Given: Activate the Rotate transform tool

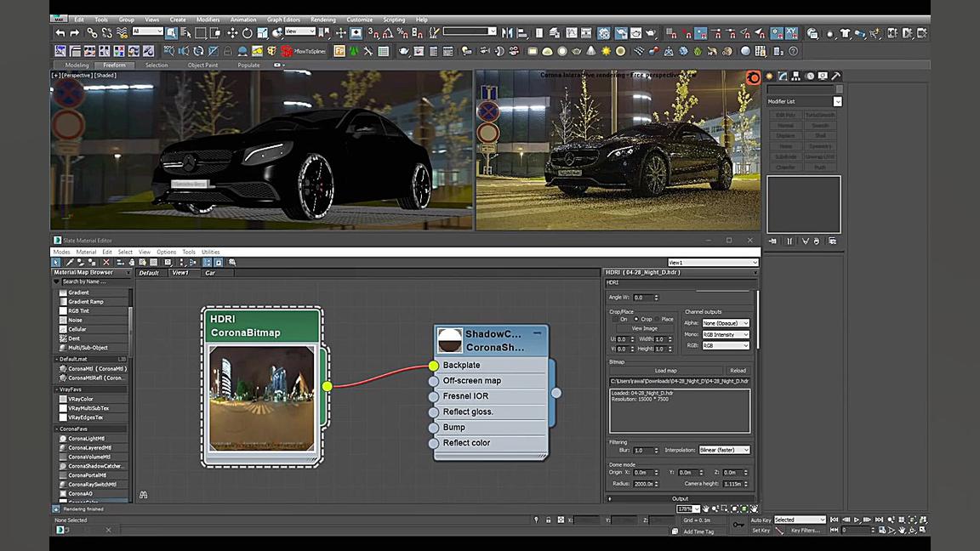Looking at the screenshot, I should point(247,33).
